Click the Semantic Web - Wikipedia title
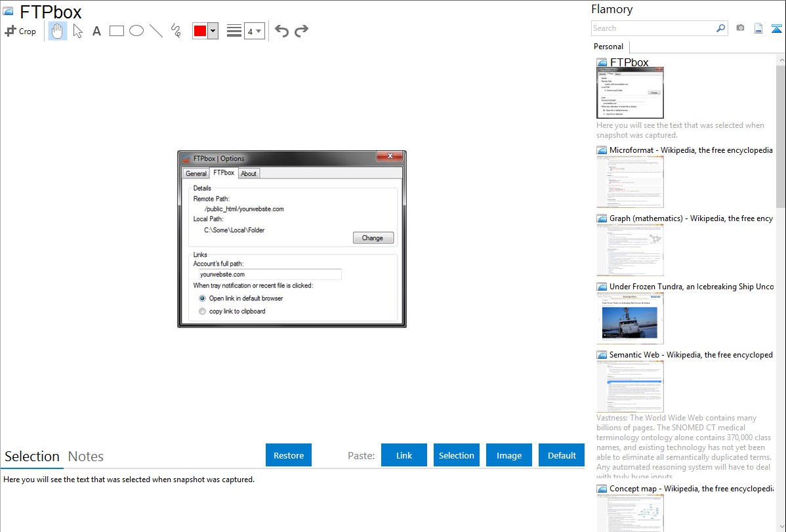Viewport: 786px width, 532px height. (691, 354)
